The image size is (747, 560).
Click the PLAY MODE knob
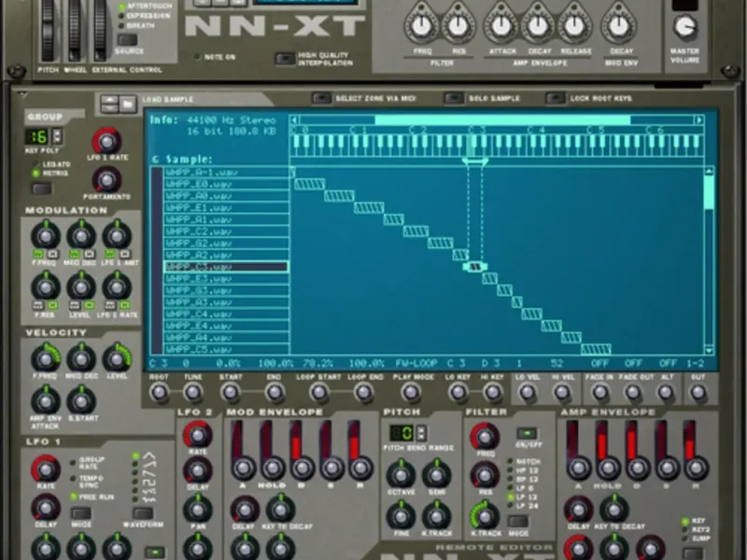coord(410,393)
